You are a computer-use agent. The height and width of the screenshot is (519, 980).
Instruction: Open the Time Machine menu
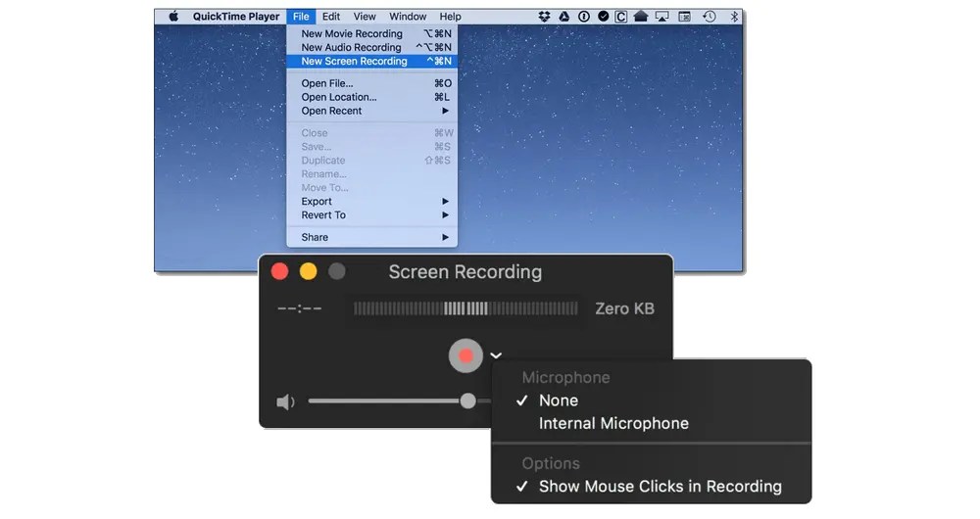(709, 17)
